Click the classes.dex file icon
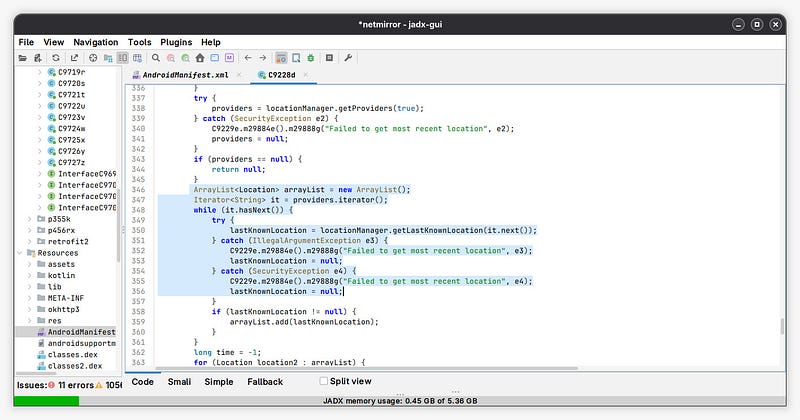Image resolution: width=800 pixels, height=420 pixels. [x=41, y=355]
